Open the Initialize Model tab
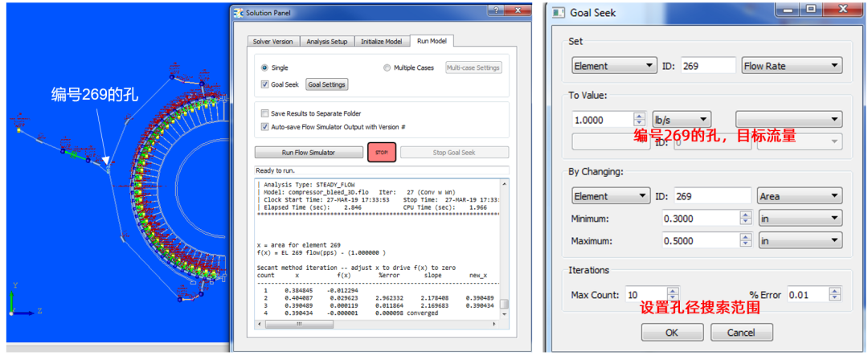868x356 pixels. coord(382,42)
